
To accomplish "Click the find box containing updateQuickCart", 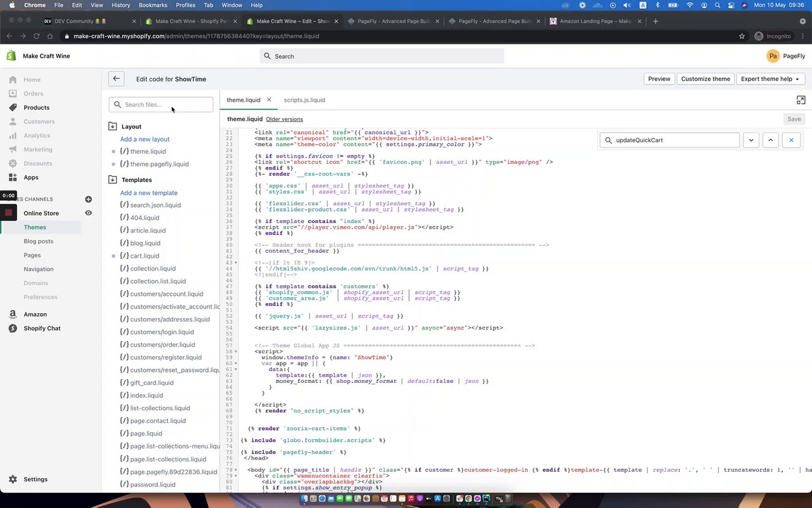I will coord(669,140).
